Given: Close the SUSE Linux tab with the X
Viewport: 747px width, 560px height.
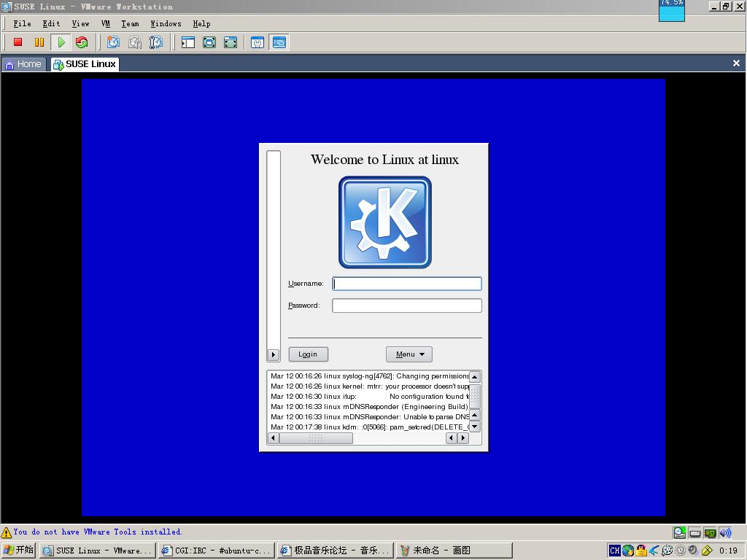Looking at the screenshot, I should [x=736, y=63].
